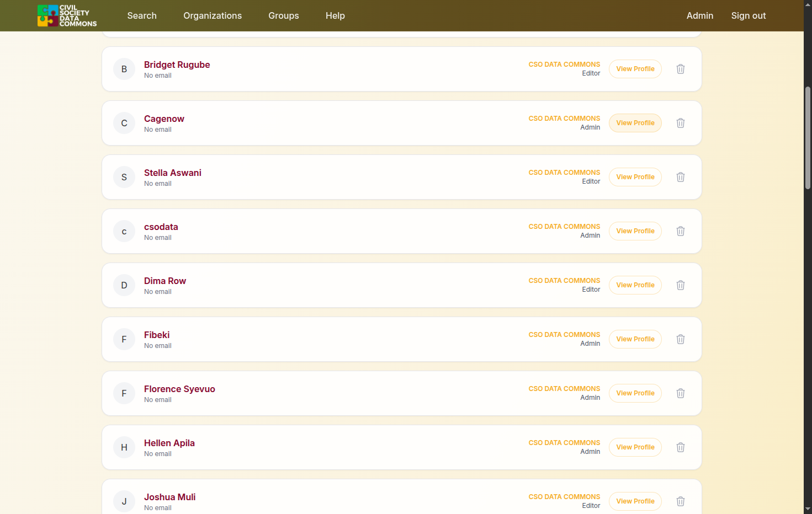Image resolution: width=812 pixels, height=514 pixels.
Task: Open Help from the navigation bar
Action: coord(335,15)
